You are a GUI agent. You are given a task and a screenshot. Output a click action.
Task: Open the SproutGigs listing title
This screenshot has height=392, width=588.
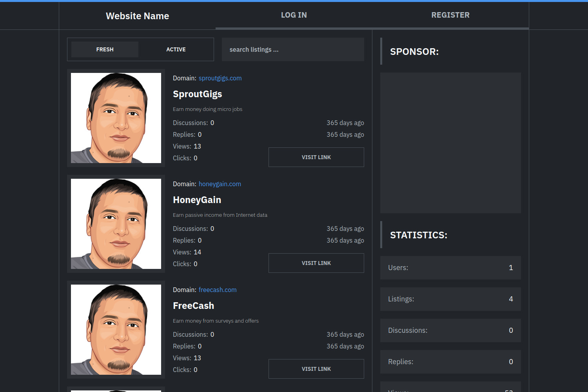click(x=197, y=94)
